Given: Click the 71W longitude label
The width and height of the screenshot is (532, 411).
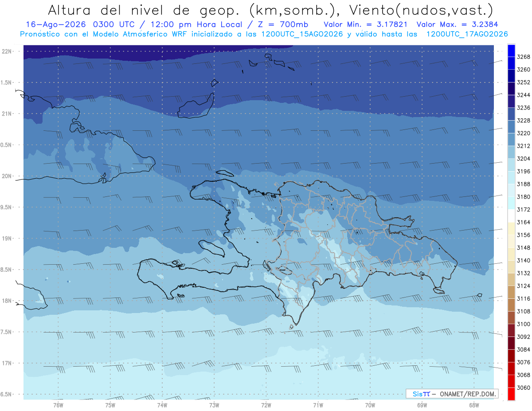Looking at the screenshot, I should click(318, 405).
